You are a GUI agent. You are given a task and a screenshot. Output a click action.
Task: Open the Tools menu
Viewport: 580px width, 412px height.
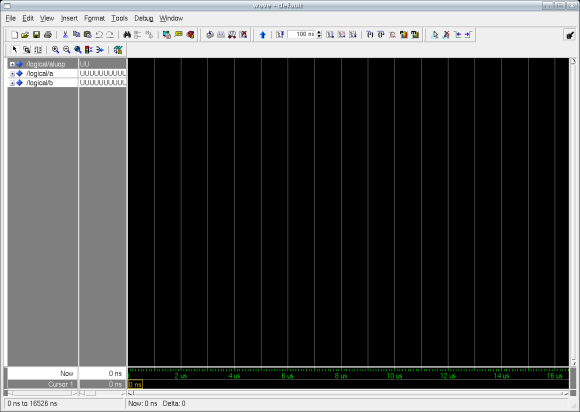(119, 18)
